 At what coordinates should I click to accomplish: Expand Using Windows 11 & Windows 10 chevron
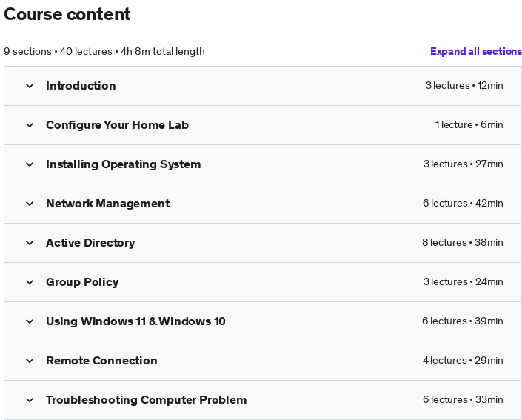30,321
